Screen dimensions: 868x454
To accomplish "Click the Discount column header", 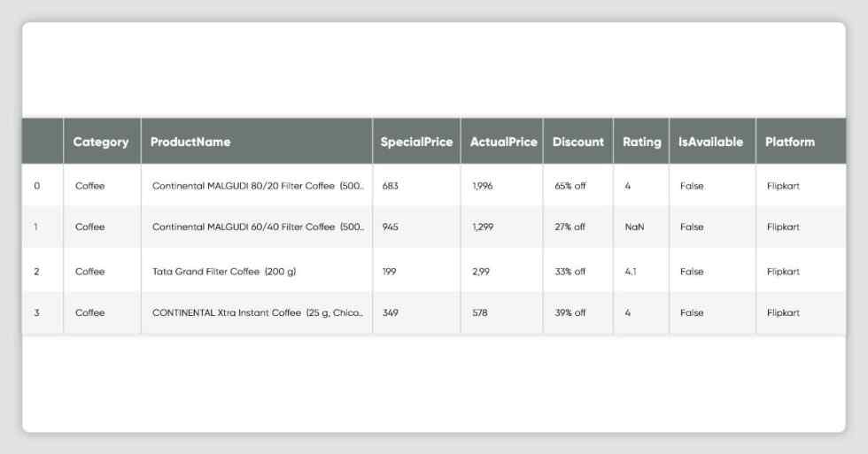I will [577, 142].
